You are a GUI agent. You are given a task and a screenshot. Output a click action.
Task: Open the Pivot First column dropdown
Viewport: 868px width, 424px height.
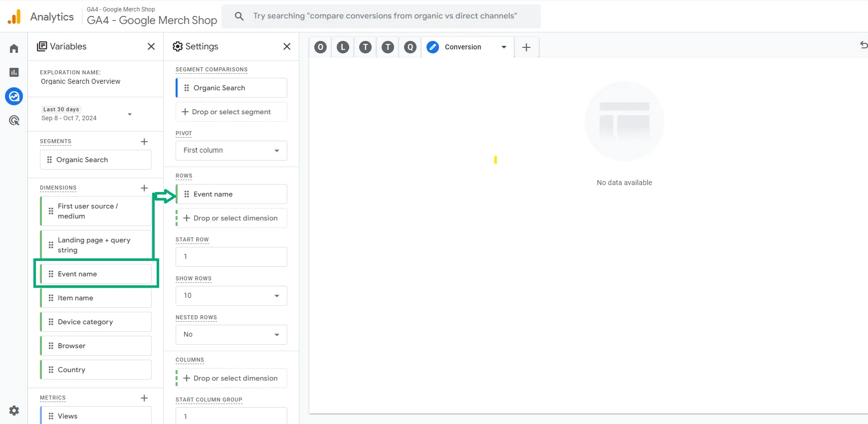pyautogui.click(x=231, y=150)
